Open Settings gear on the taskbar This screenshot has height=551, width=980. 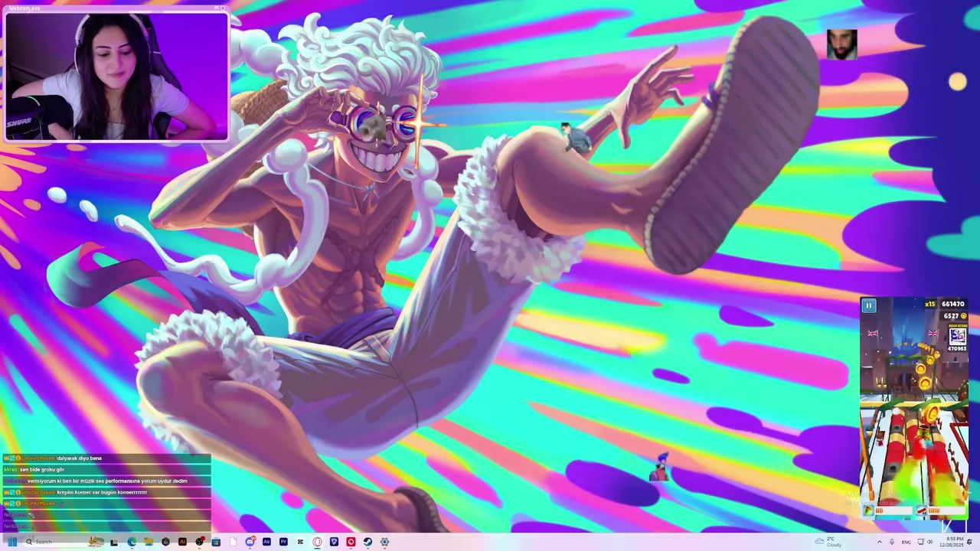(384, 542)
